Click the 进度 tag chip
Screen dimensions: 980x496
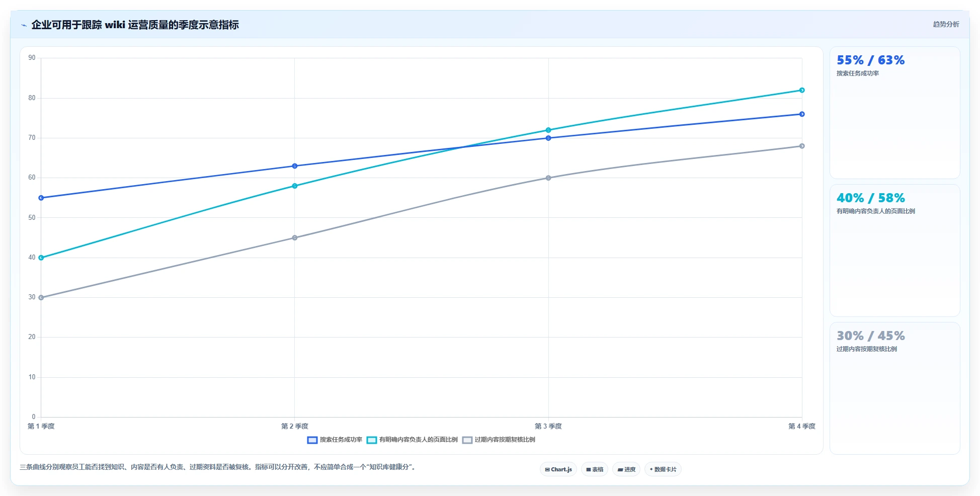click(x=626, y=469)
